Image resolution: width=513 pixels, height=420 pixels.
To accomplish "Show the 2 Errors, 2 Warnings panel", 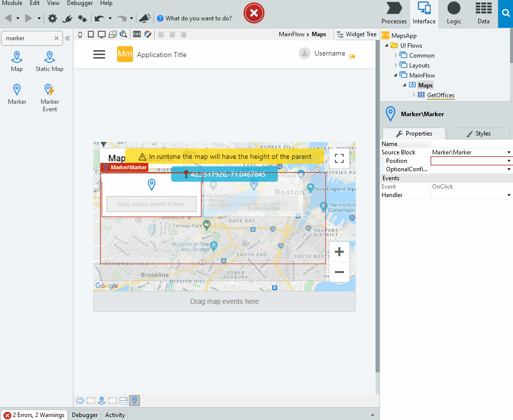I will [x=34, y=415].
